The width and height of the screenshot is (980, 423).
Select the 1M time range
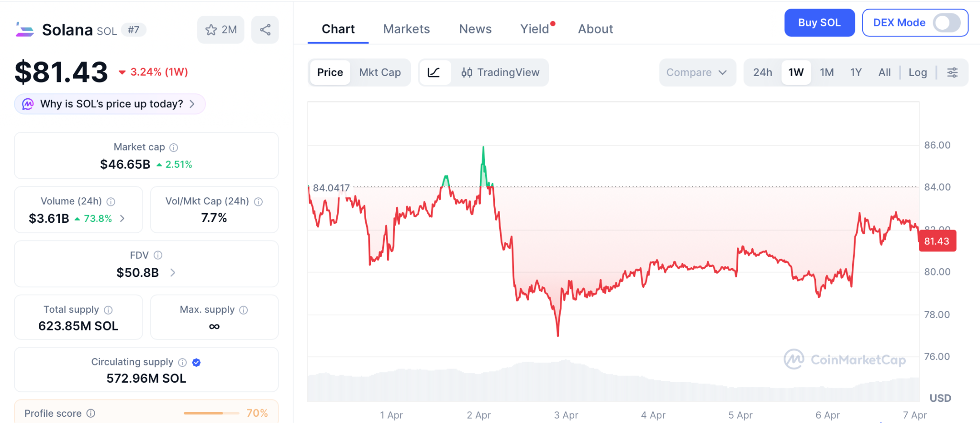(826, 72)
